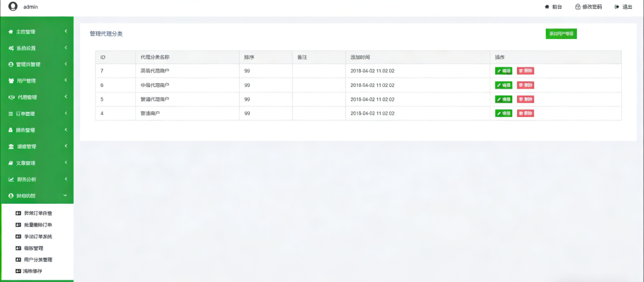Click the handshake icon beside 代理管理
This screenshot has height=282, width=644.
[11, 98]
